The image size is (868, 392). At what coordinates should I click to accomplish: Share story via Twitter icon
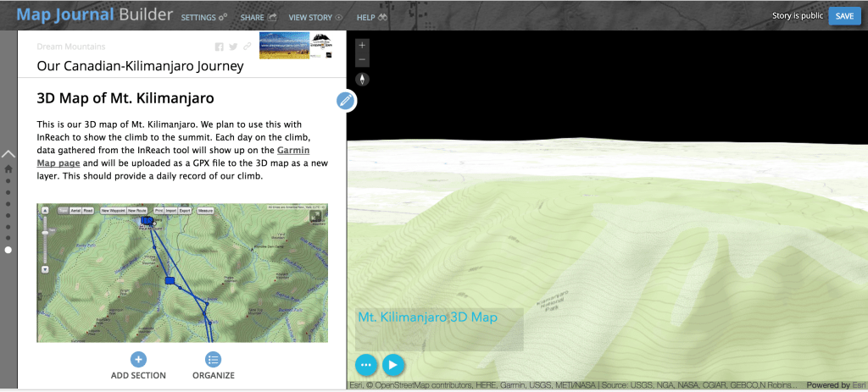(x=233, y=47)
